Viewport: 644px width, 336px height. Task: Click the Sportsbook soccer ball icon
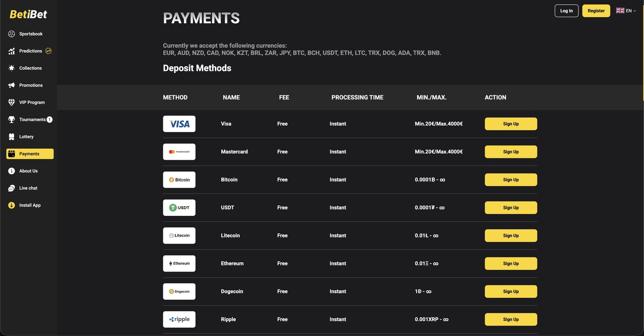point(11,34)
